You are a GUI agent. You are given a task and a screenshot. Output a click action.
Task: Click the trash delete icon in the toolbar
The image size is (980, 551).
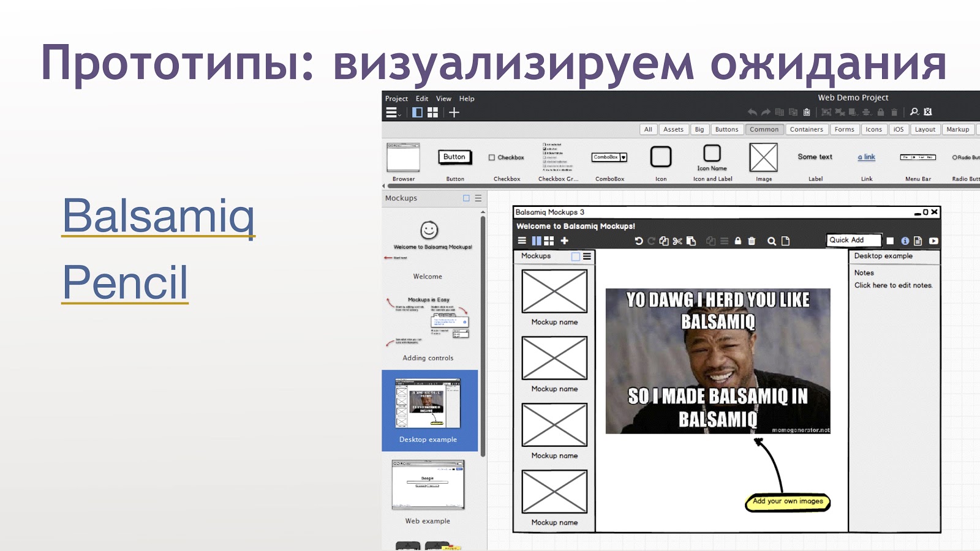pyautogui.click(x=751, y=241)
